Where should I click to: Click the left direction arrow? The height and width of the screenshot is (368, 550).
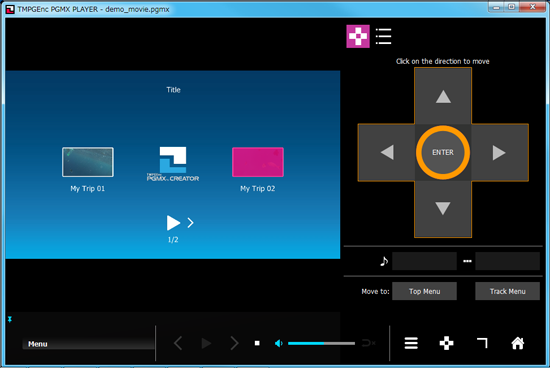(387, 152)
